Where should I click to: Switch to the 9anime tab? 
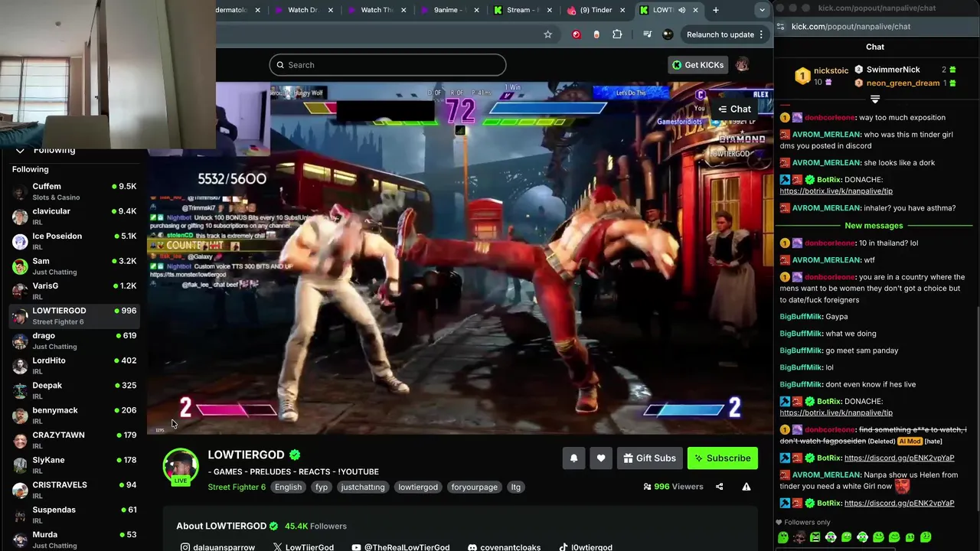pos(449,10)
